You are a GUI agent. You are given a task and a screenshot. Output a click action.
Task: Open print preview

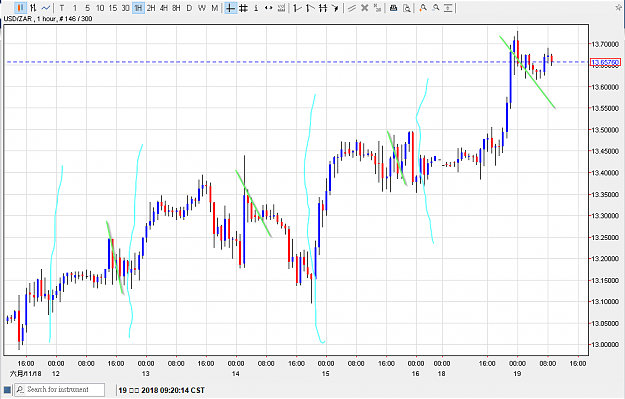click(407, 8)
